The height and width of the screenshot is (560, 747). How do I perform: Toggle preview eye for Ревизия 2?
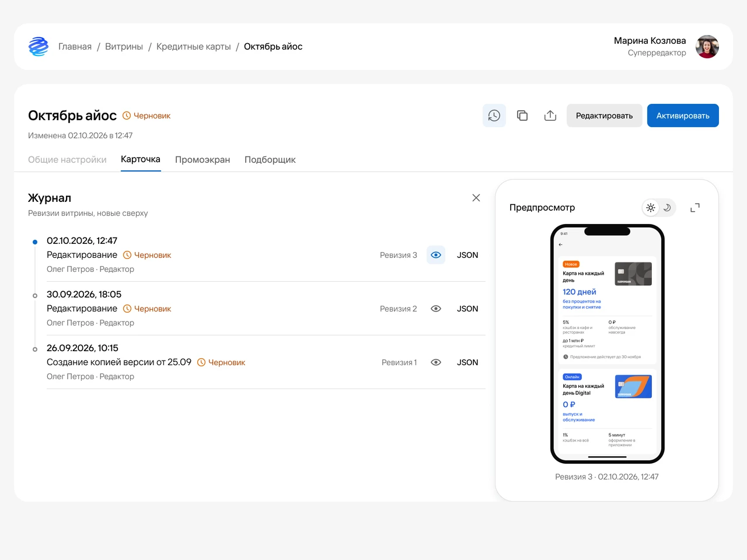(x=436, y=309)
